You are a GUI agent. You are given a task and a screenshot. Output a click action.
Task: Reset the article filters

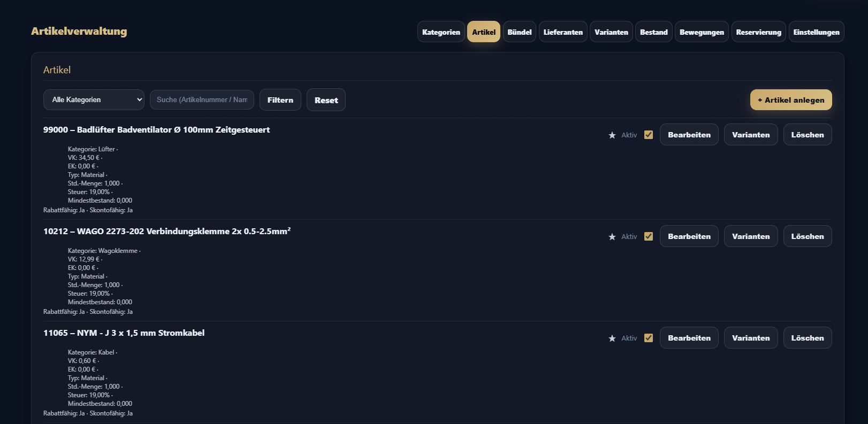click(326, 100)
